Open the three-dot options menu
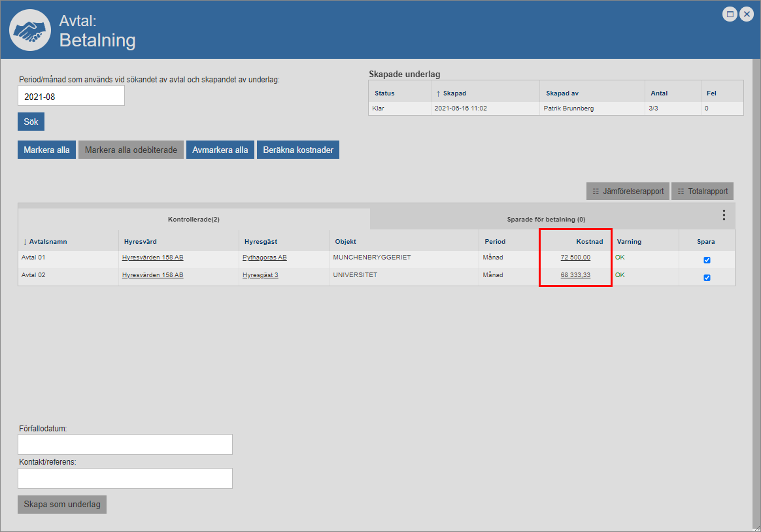Image resolution: width=761 pixels, height=532 pixels. [724, 215]
